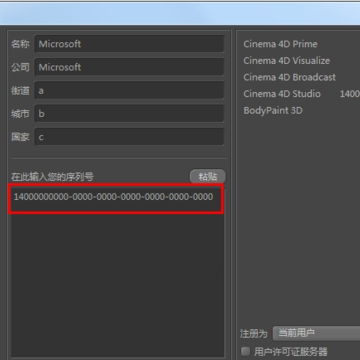This screenshot has height=360, width=360.
Task: Select Cinema 4D Broadcast entry
Action: (x=290, y=77)
